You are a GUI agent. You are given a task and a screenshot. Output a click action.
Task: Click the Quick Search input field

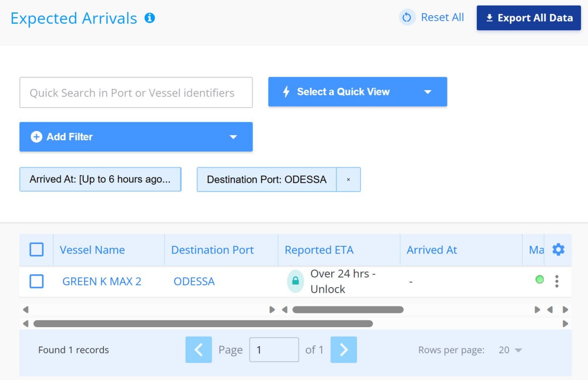(x=136, y=93)
